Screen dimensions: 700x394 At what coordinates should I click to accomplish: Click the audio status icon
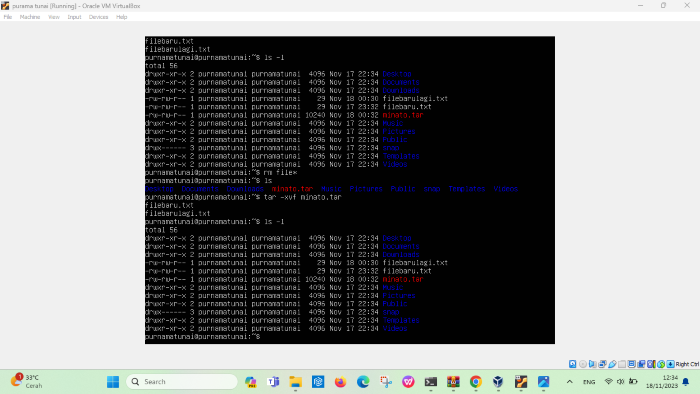pos(592,364)
